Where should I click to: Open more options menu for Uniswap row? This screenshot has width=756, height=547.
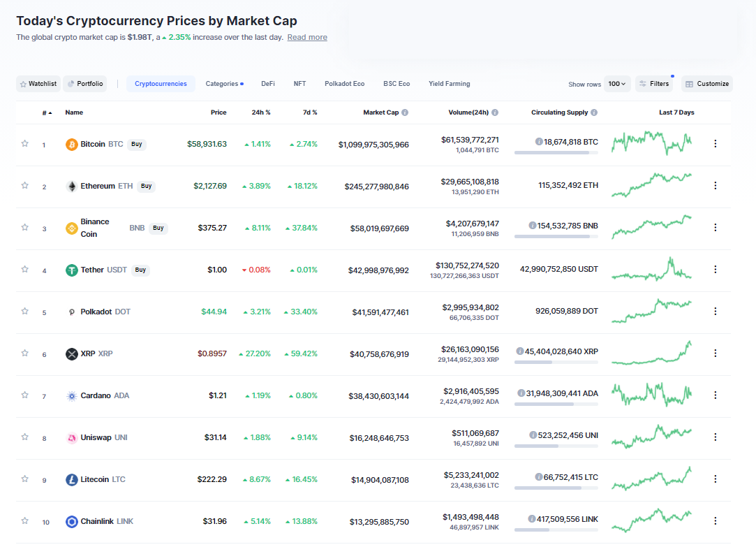coord(715,437)
